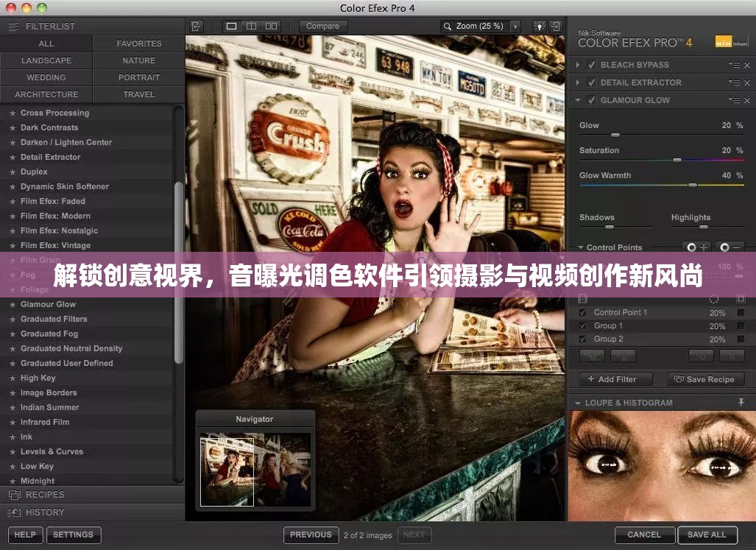756x550 pixels.
Task: Disable the Detail Extractor filter checkbox
Action: [x=592, y=82]
